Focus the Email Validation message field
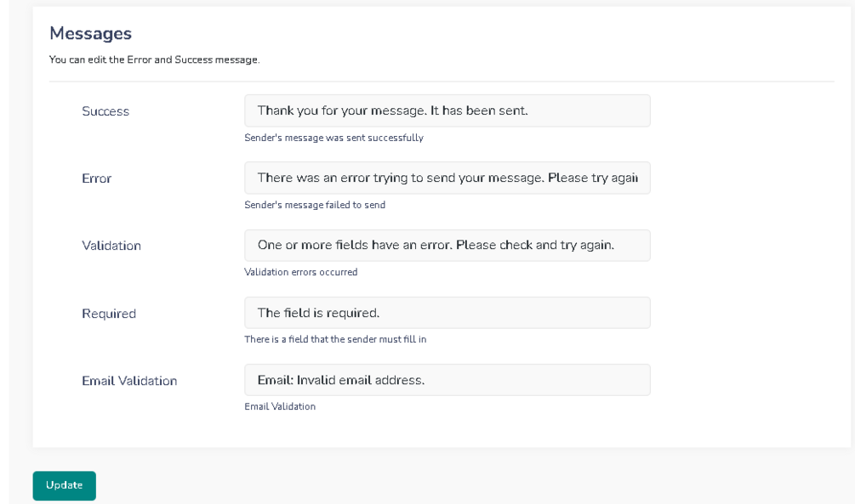Image resolution: width=855 pixels, height=504 pixels. [447, 380]
